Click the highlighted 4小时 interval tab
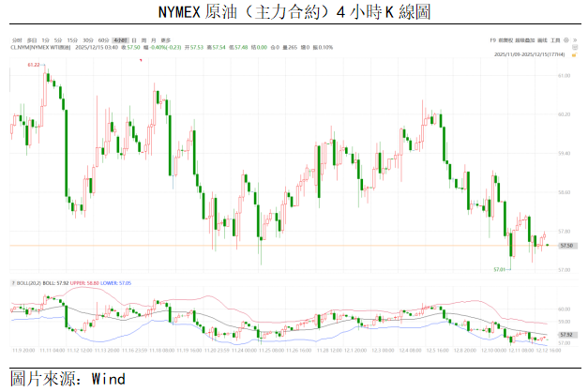The image size is (588, 392). (119, 40)
